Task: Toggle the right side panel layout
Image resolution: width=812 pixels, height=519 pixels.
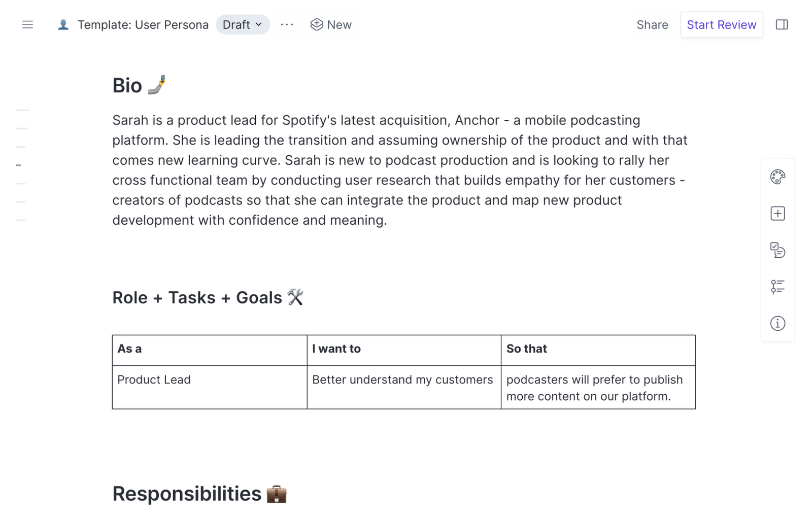Action: coord(782,24)
